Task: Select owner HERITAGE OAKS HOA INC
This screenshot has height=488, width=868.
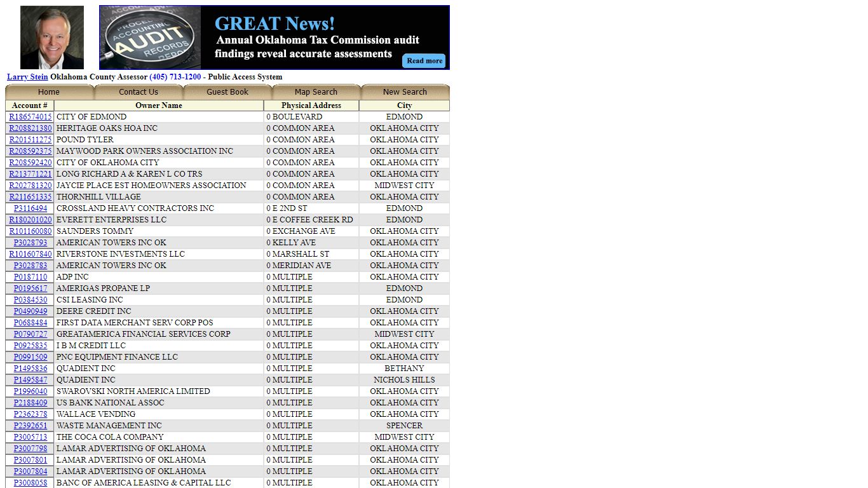Action: tap(107, 128)
